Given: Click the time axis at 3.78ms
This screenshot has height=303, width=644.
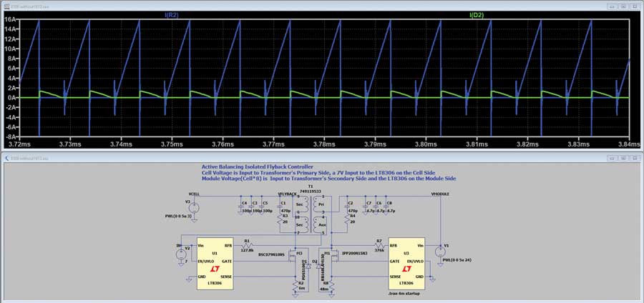Looking at the screenshot, I should point(324,144).
